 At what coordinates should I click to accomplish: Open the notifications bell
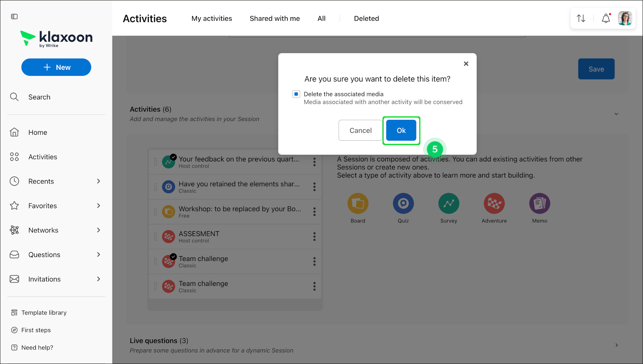pos(606,18)
